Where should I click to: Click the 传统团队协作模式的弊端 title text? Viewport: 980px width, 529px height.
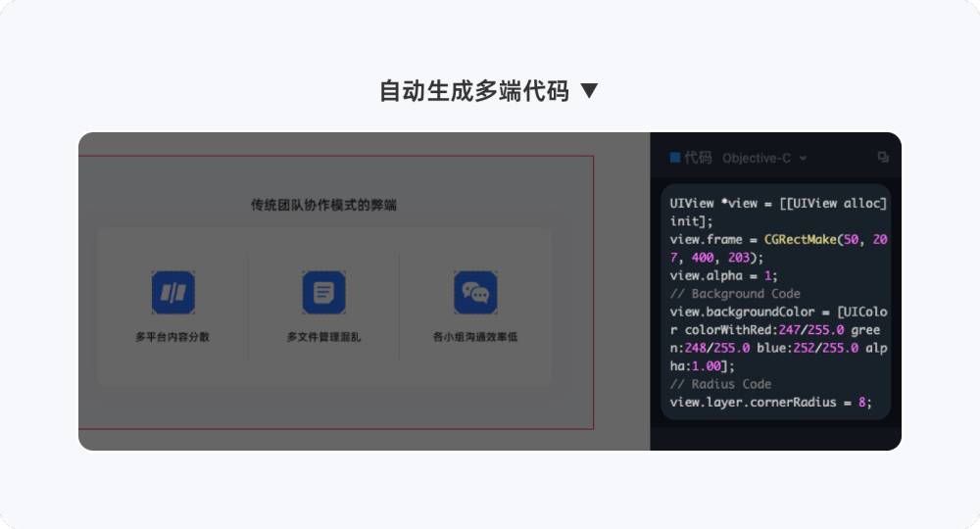coord(323,205)
